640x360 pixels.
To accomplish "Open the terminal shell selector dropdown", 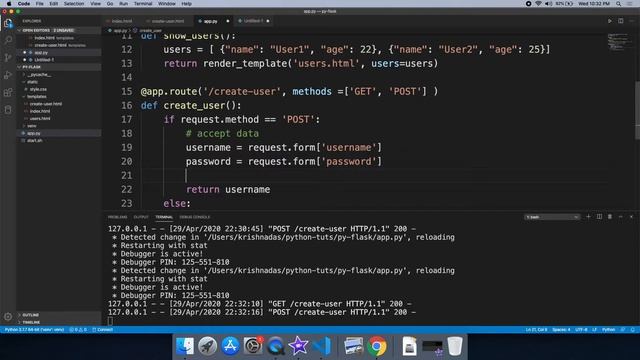I will pos(552,217).
